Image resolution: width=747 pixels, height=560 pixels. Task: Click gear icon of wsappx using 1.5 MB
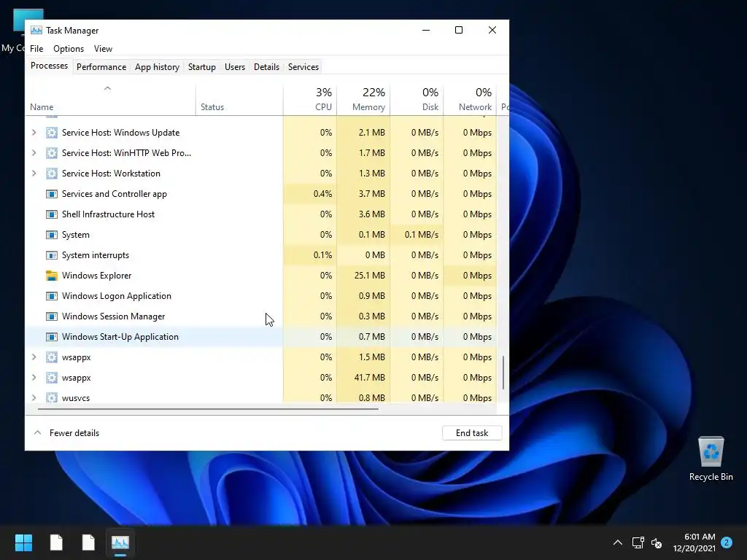point(52,357)
